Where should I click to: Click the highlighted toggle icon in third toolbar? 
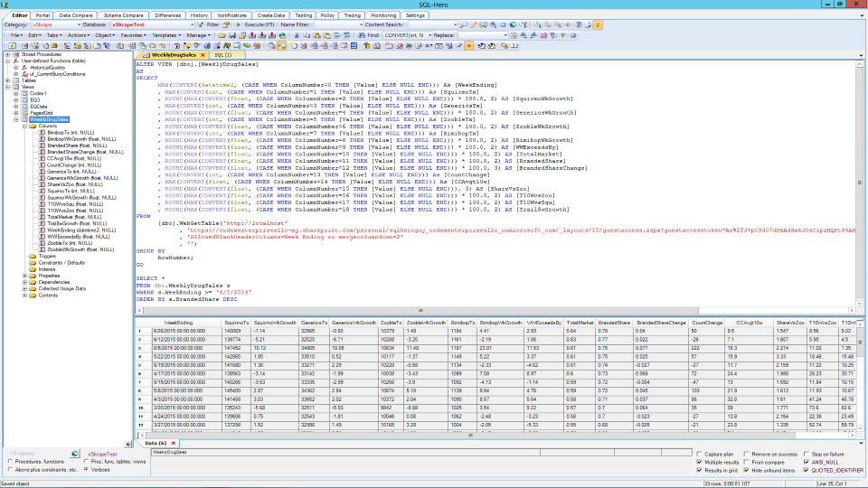click(x=281, y=46)
